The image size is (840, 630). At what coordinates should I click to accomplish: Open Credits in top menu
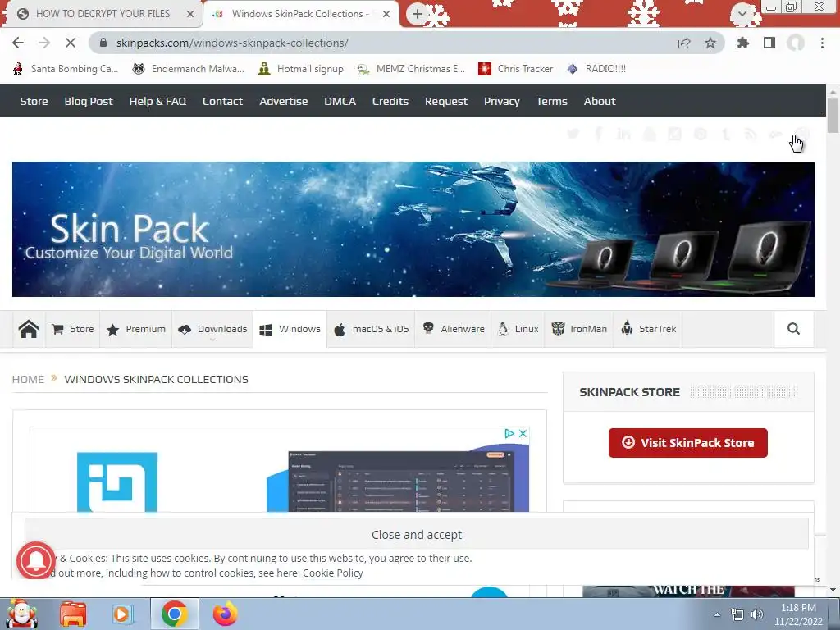pos(390,101)
